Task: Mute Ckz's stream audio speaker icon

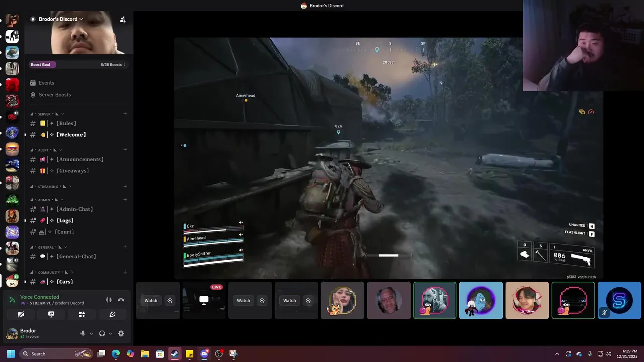Action: click(x=240, y=223)
